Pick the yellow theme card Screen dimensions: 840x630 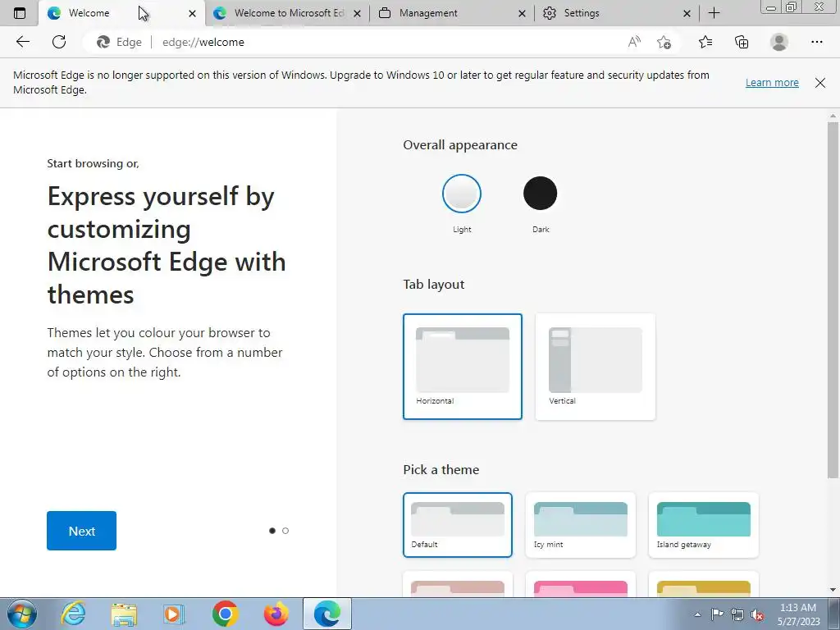point(703,584)
